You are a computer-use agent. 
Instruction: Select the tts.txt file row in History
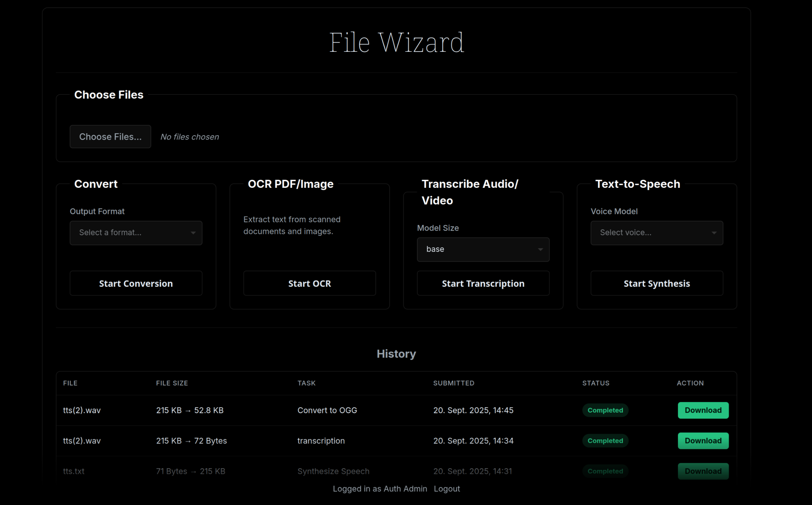coord(74,471)
